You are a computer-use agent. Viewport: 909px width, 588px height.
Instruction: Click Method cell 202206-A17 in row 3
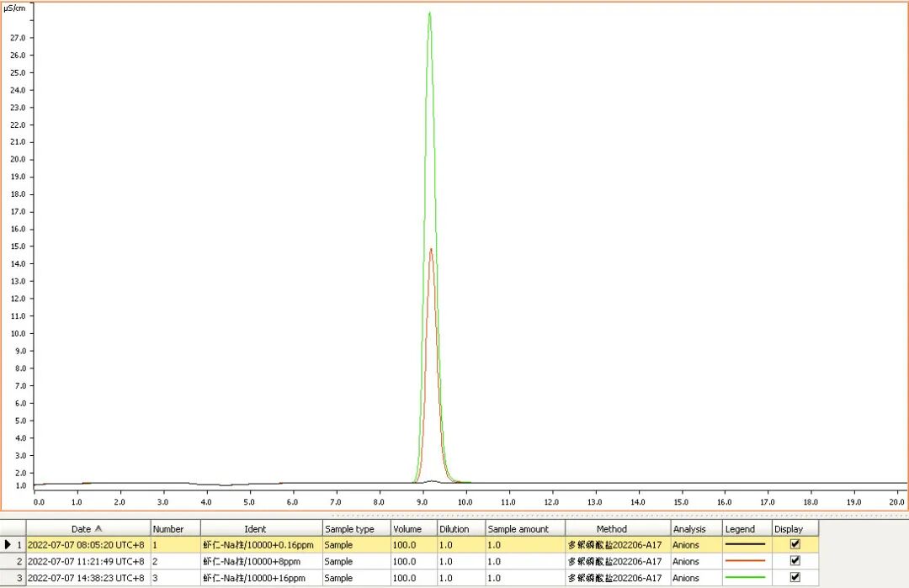point(618,578)
